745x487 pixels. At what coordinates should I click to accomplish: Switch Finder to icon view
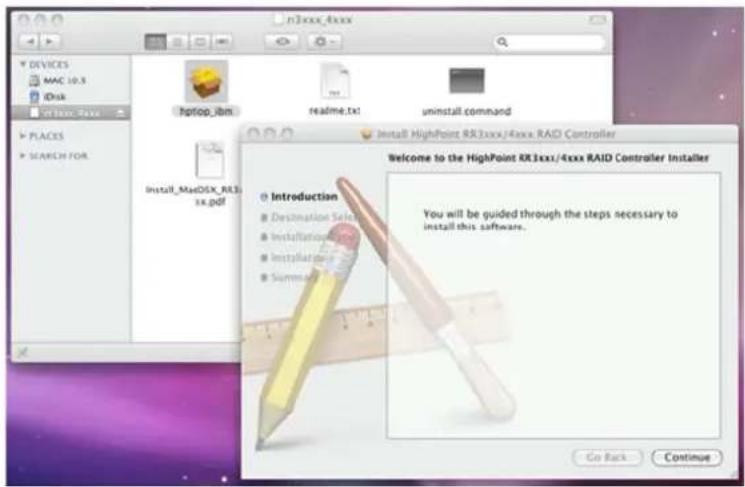[x=155, y=42]
